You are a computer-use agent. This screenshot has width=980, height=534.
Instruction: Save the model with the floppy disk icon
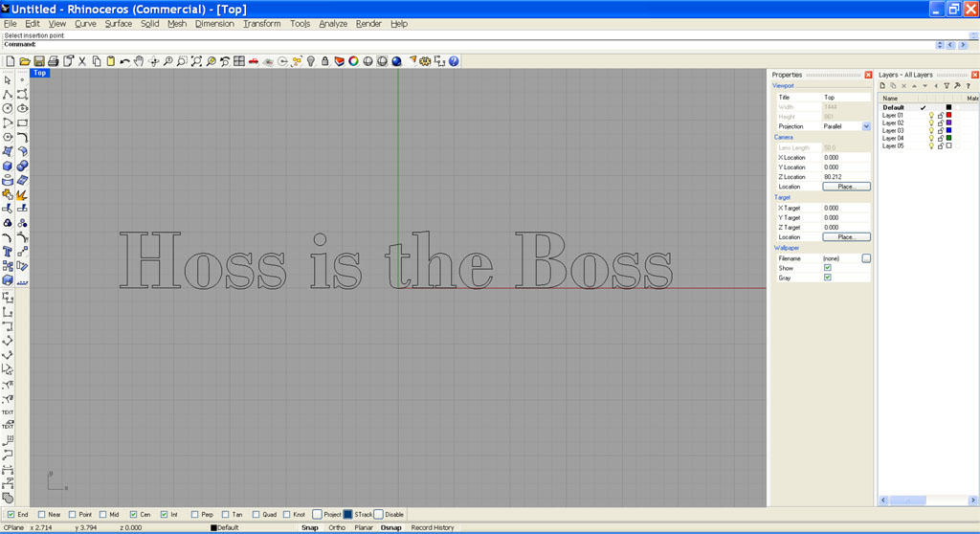click(38, 61)
